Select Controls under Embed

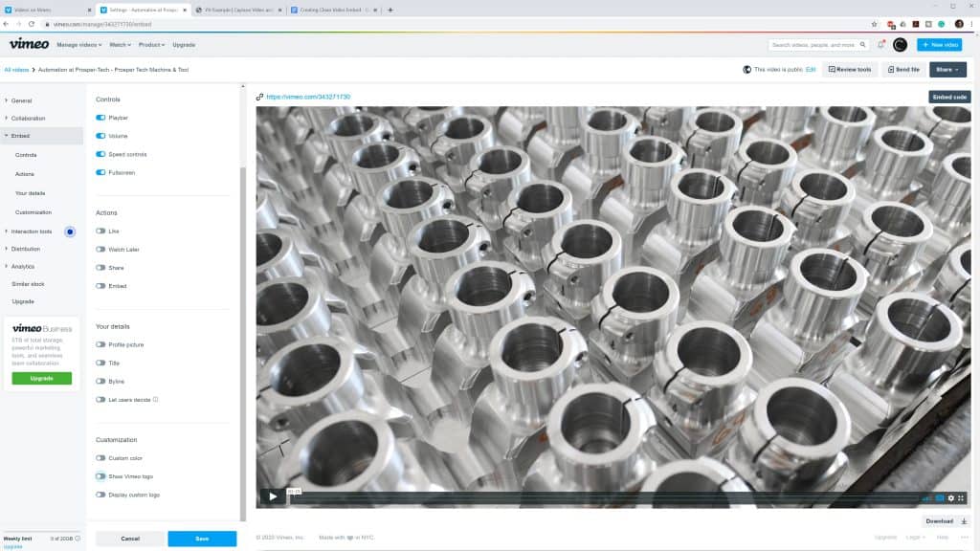coord(26,155)
